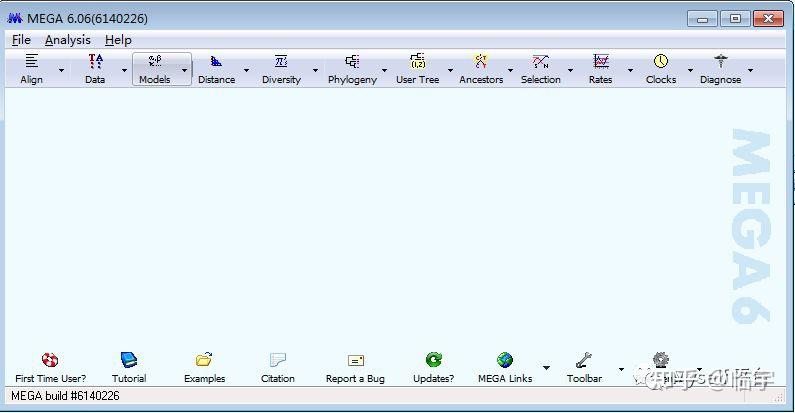Viewport: 795px width, 413px height.
Task: Open the Phylogeny tree icon
Action: click(x=352, y=61)
